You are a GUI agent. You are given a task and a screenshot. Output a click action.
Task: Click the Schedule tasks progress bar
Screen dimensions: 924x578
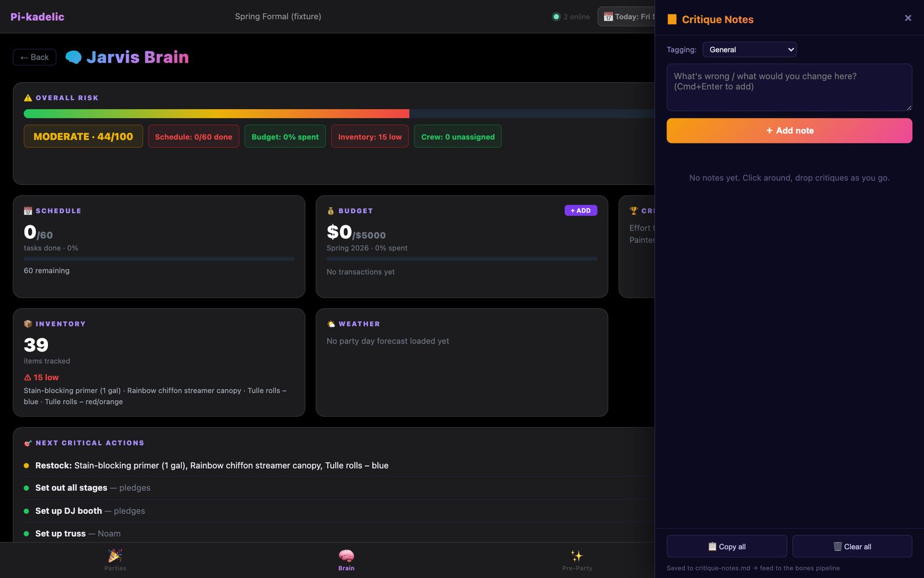tap(159, 259)
